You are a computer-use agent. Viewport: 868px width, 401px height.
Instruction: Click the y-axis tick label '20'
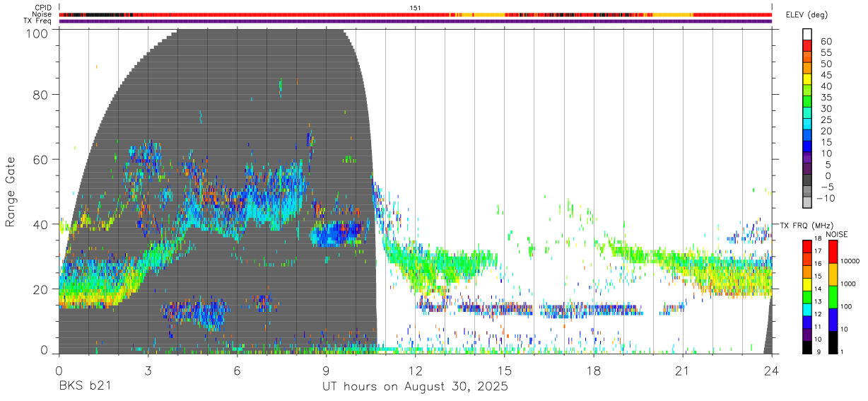coord(40,289)
